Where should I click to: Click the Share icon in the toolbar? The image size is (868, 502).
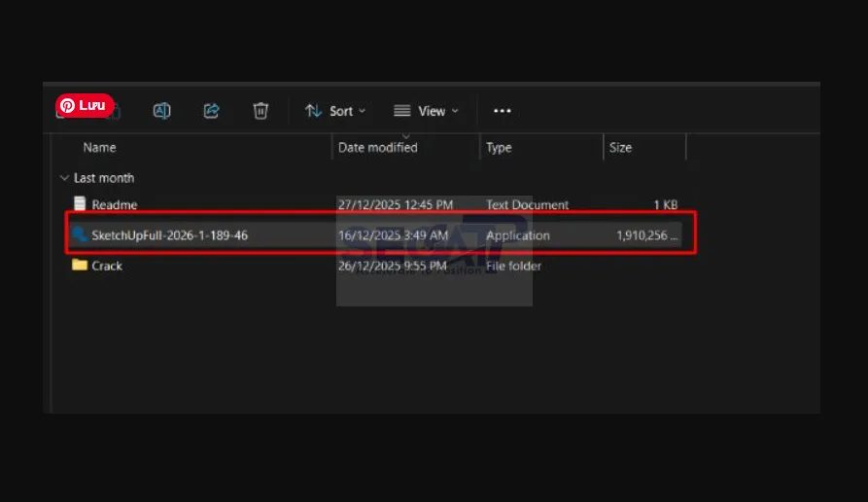coord(211,111)
